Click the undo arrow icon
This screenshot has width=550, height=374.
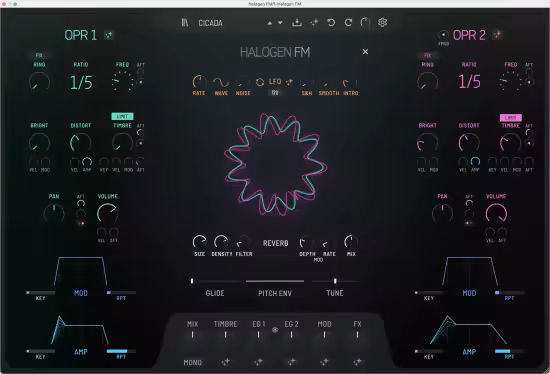point(331,23)
